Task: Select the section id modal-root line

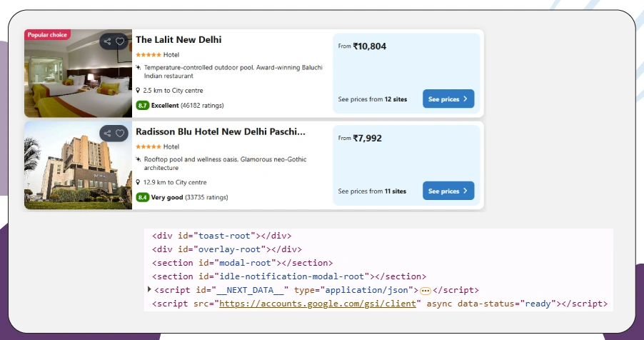Action: point(242,263)
